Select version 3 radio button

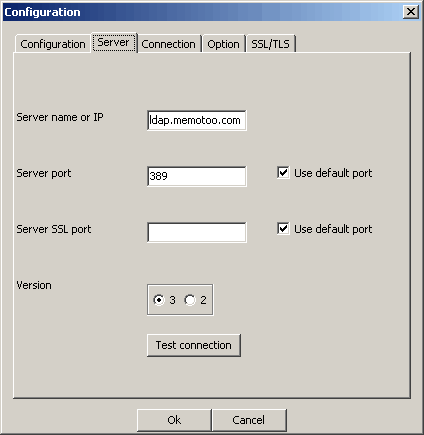159,300
